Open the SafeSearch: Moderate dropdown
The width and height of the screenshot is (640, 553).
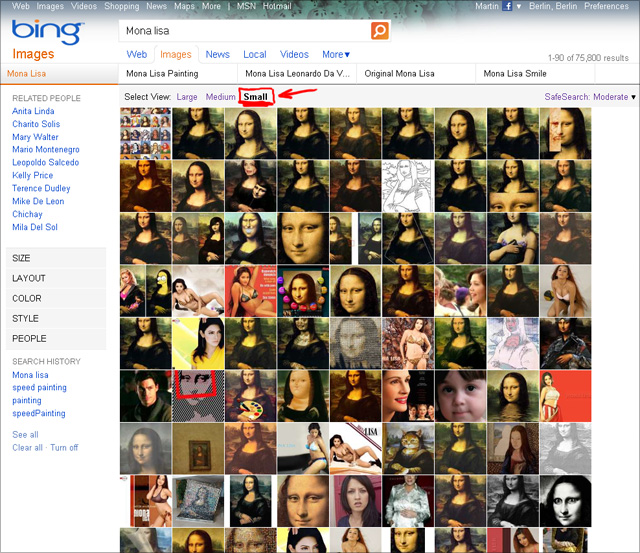click(x=590, y=97)
